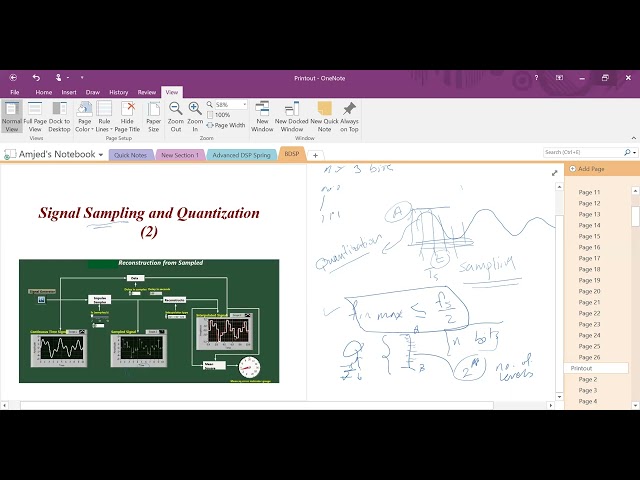Create a new section with plus tab

(x=316, y=155)
